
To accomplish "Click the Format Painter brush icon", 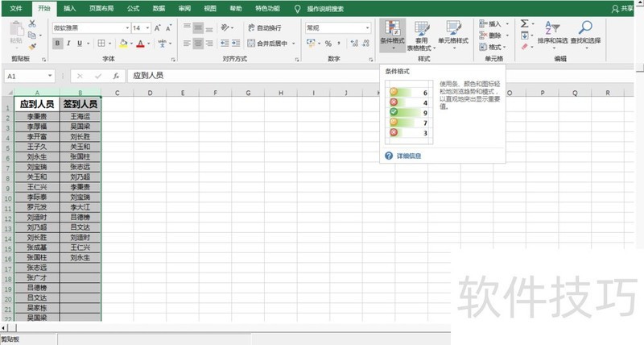I will pos(32,46).
